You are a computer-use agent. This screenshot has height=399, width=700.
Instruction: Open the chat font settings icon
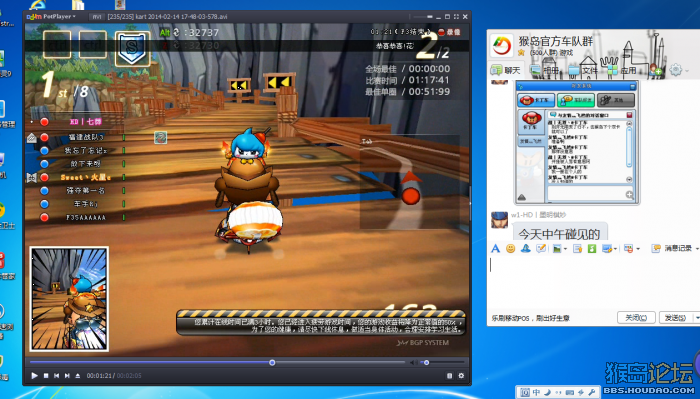click(x=496, y=248)
